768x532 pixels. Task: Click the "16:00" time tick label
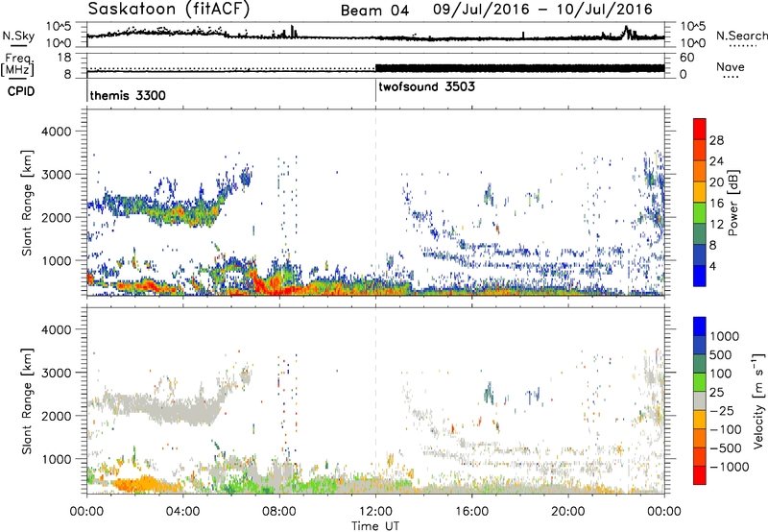point(471,512)
